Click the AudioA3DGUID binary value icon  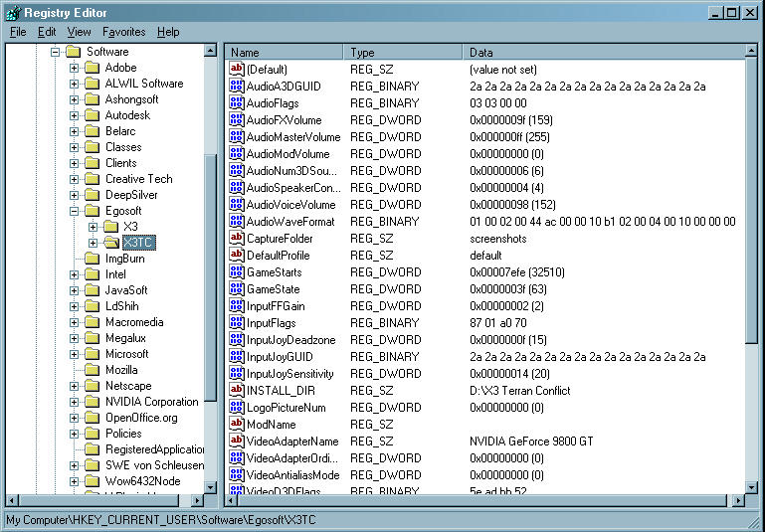[x=237, y=86]
